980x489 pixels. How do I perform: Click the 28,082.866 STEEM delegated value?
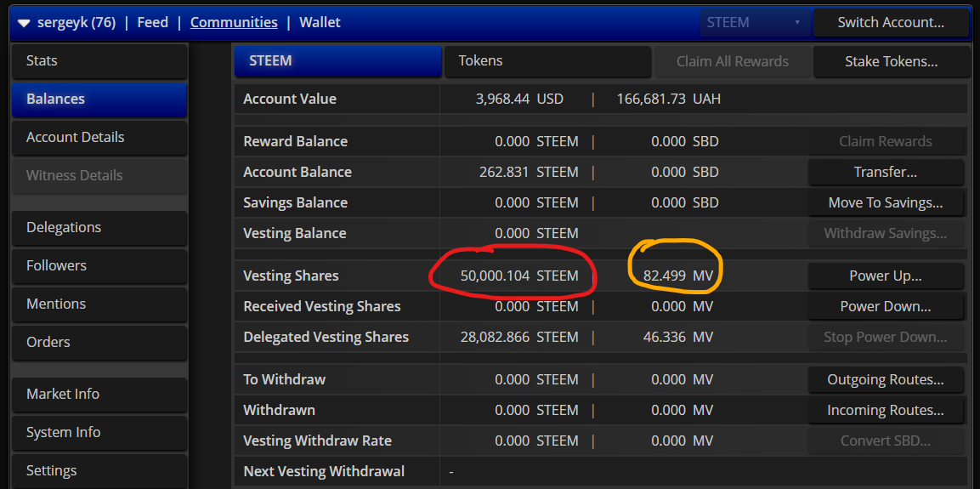pyautogui.click(x=519, y=337)
